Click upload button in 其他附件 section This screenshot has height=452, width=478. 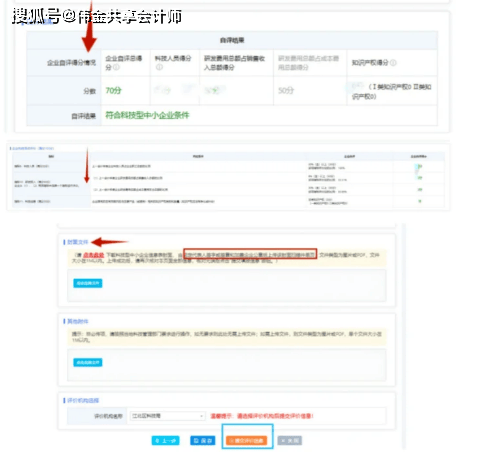(x=88, y=362)
